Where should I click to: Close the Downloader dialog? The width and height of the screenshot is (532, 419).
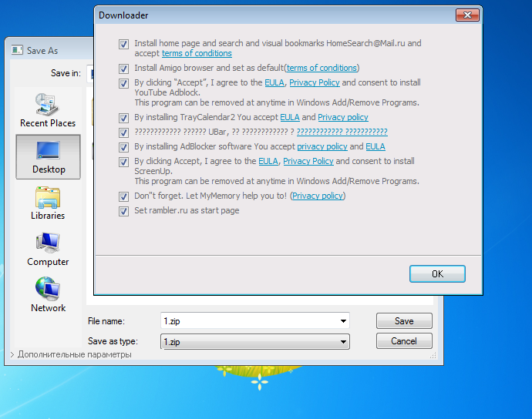[467, 15]
